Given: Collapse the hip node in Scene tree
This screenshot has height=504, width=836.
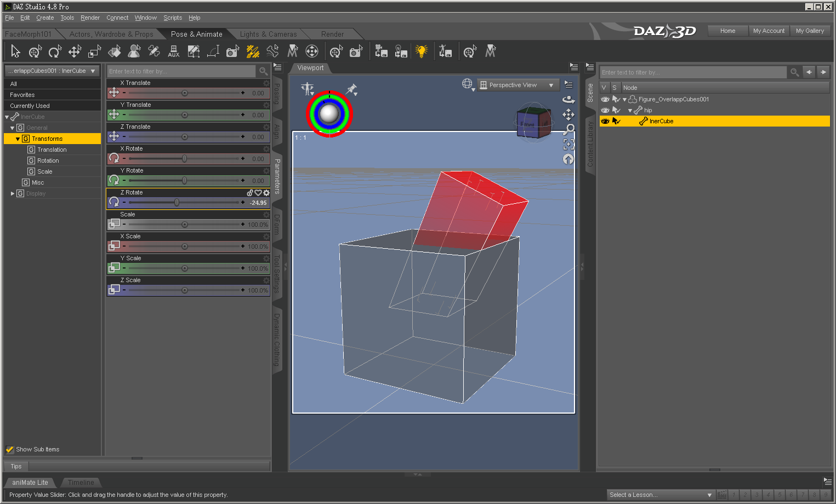Looking at the screenshot, I should pos(630,111).
